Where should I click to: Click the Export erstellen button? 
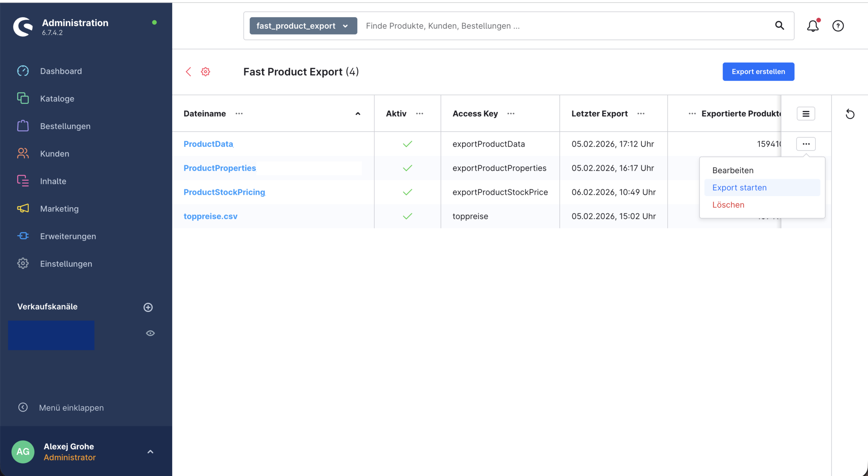tap(758, 72)
